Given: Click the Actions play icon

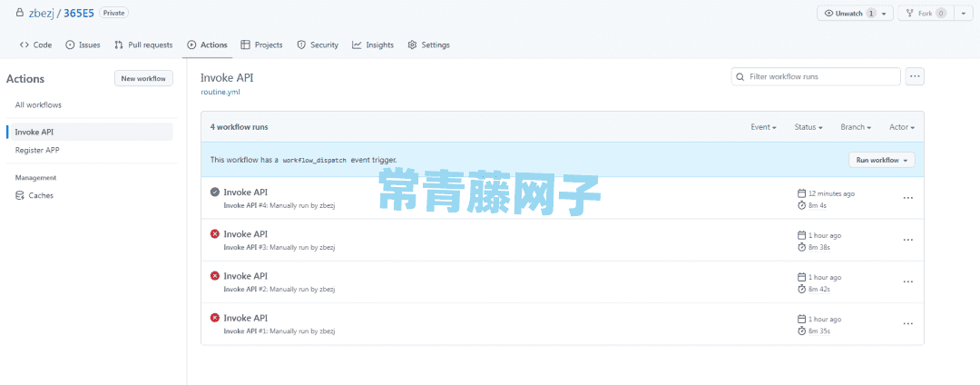Looking at the screenshot, I should point(191,45).
